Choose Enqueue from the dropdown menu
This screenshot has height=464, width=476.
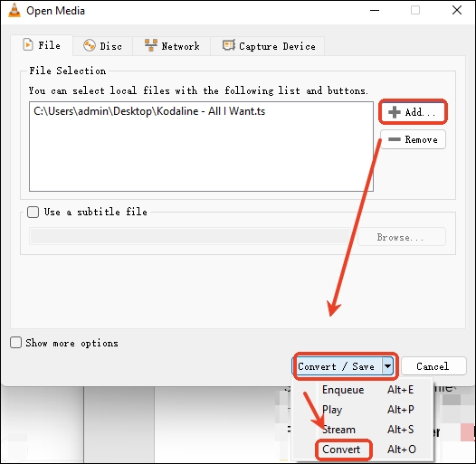coord(362,390)
